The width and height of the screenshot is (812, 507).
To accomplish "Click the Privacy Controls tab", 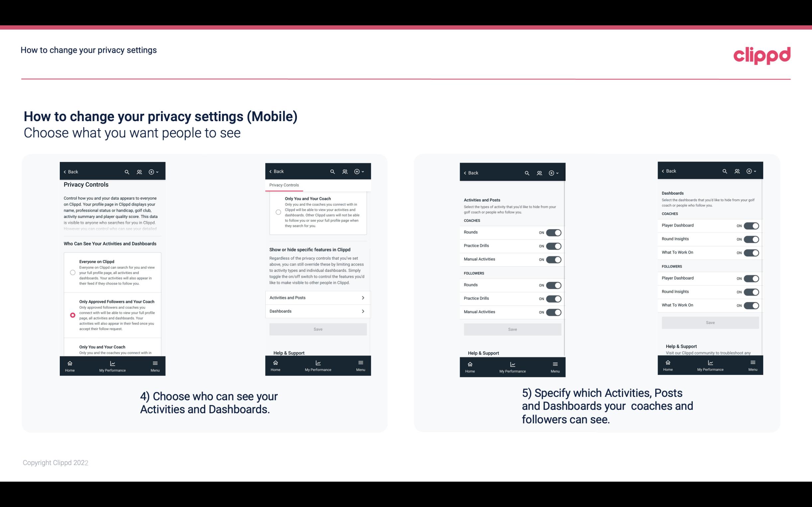I will [x=284, y=185].
